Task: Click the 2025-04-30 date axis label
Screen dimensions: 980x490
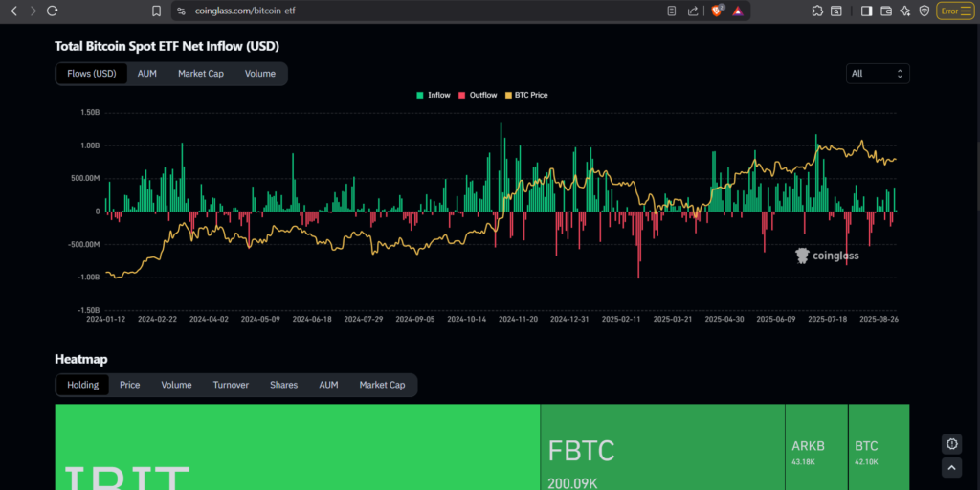Action: coord(724,319)
